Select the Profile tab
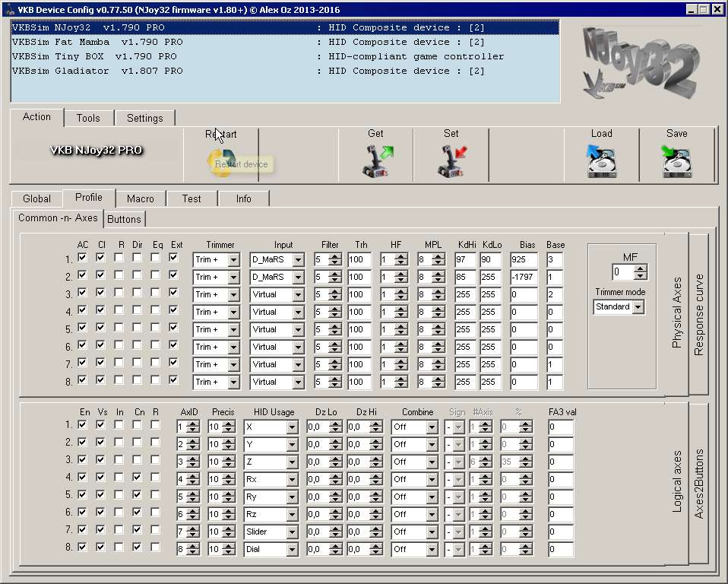 [89, 198]
